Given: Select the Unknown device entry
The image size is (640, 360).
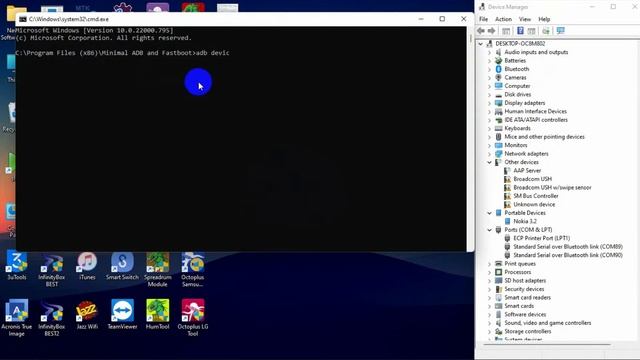Looking at the screenshot, I should point(534,204).
